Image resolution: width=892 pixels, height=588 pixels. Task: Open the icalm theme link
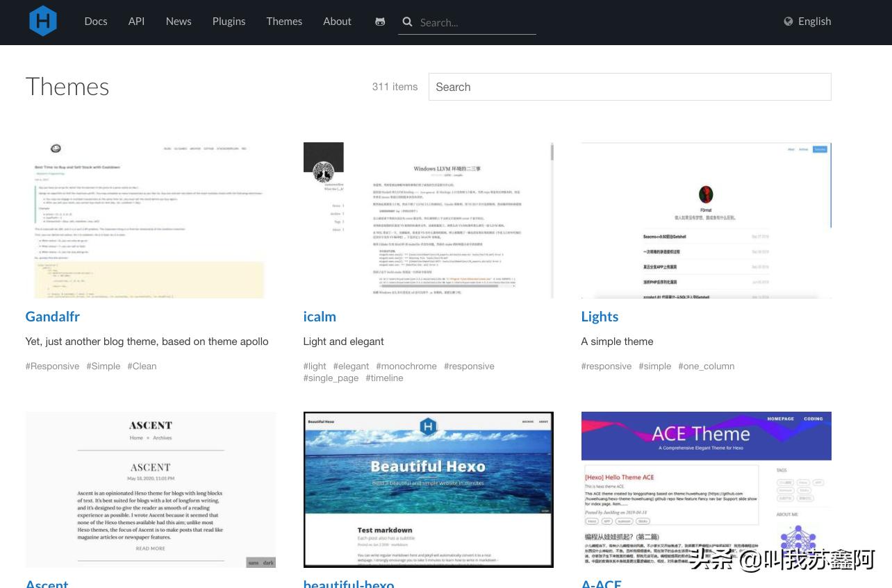(x=320, y=317)
